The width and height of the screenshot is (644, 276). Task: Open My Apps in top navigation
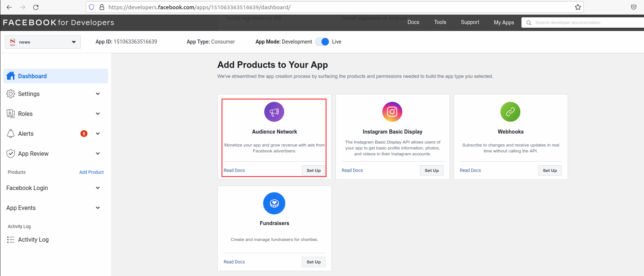[x=504, y=23]
